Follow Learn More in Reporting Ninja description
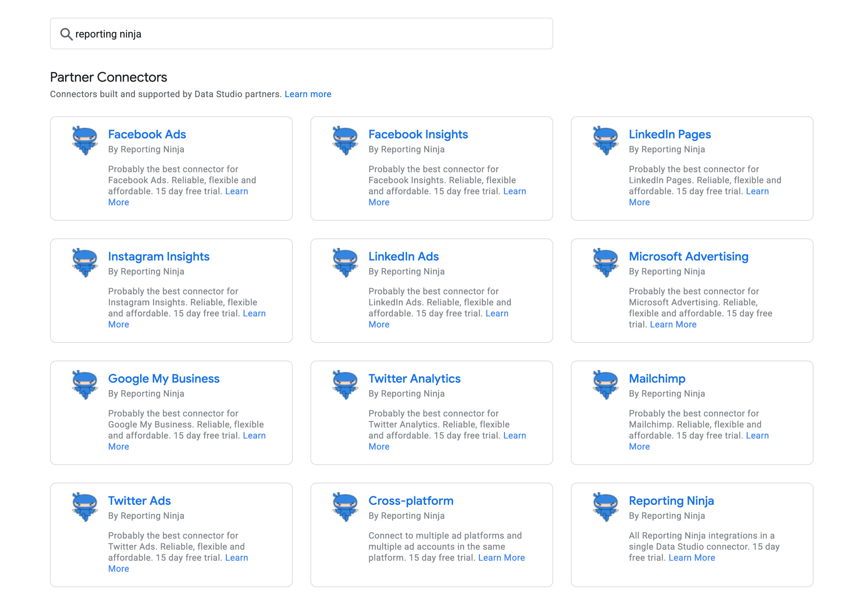The width and height of the screenshot is (868, 596). pyautogui.click(x=692, y=557)
